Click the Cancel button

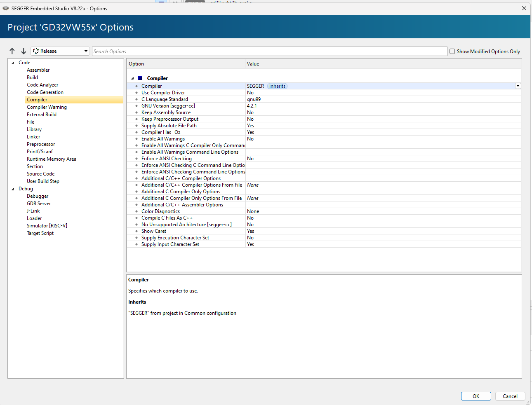(x=510, y=396)
